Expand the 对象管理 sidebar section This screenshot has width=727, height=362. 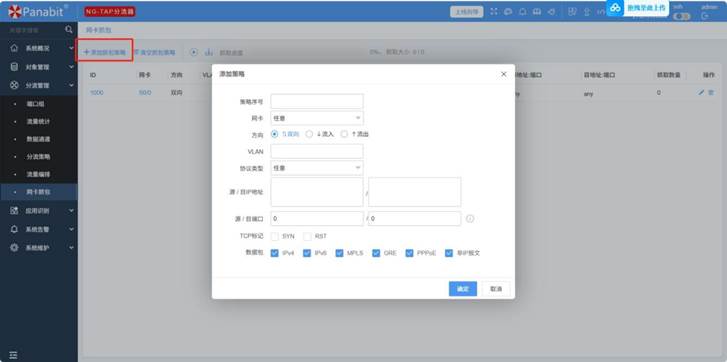[x=71, y=67]
